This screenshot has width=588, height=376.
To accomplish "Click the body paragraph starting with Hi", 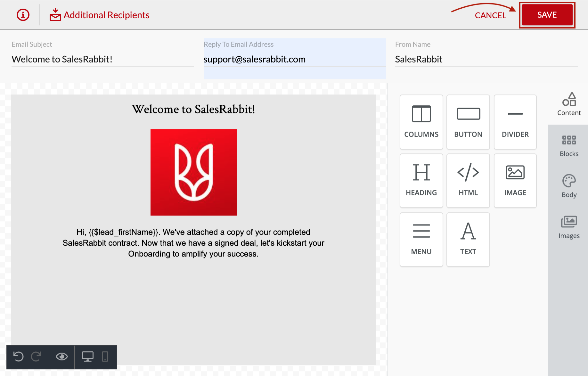I will pyautogui.click(x=193, y=243).
